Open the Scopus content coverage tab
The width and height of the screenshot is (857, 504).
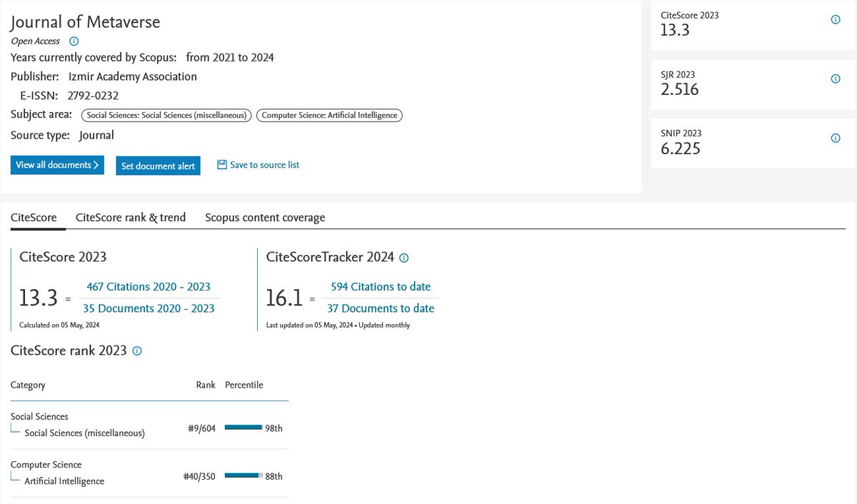point(265,218)
